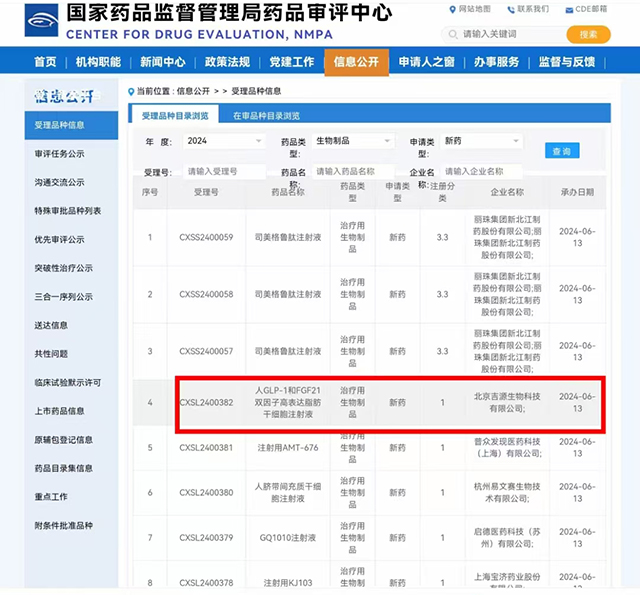Open 临床试验默示许可 in the sidebar
640x595 pixels.
pos(68,382)
